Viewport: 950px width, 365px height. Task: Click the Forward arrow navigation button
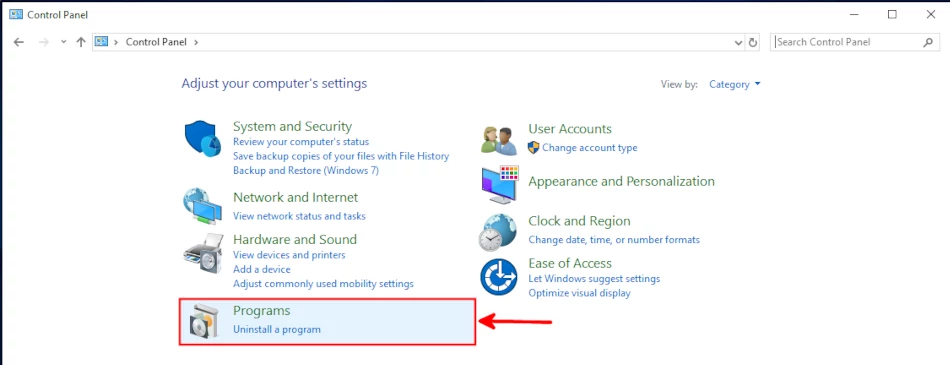point(43,42)
